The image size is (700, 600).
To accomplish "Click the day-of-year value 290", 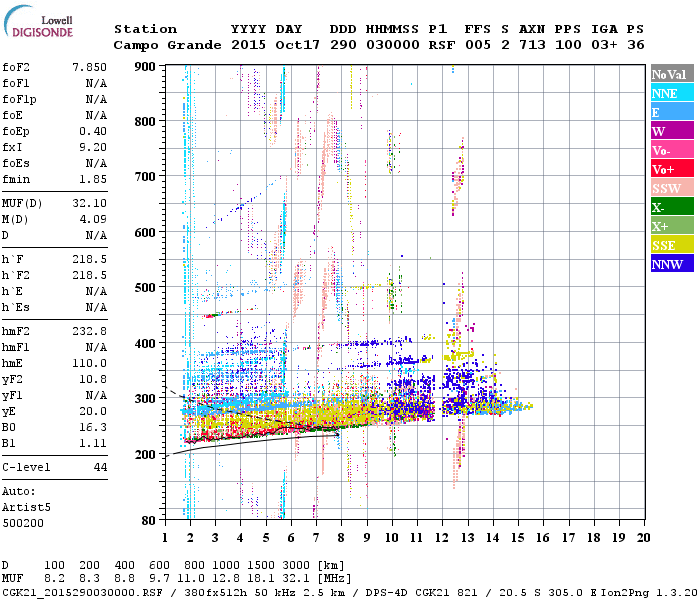I will (x=343, y=45).
